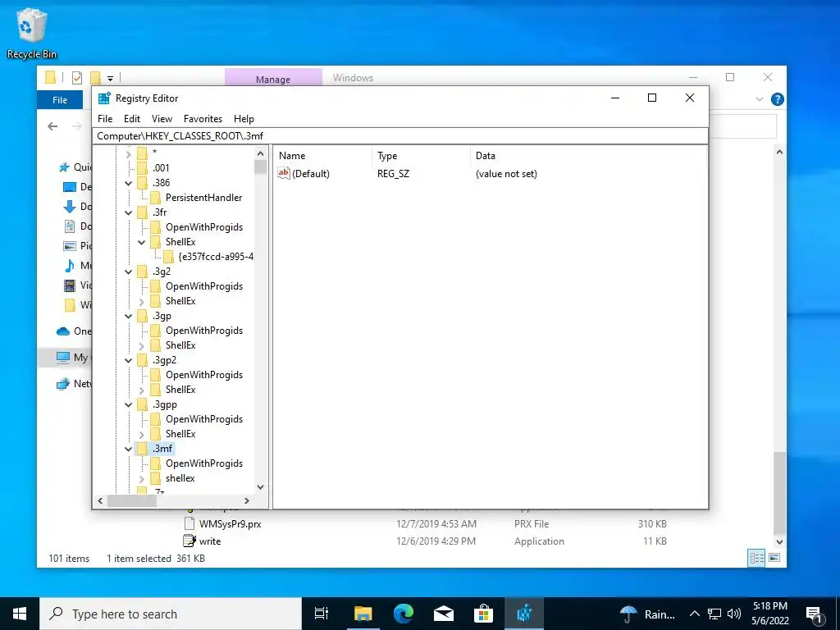This screenshot has height=630, width=840.
Task: Click the taskbar search box
Action: click(x=171, y=614)
